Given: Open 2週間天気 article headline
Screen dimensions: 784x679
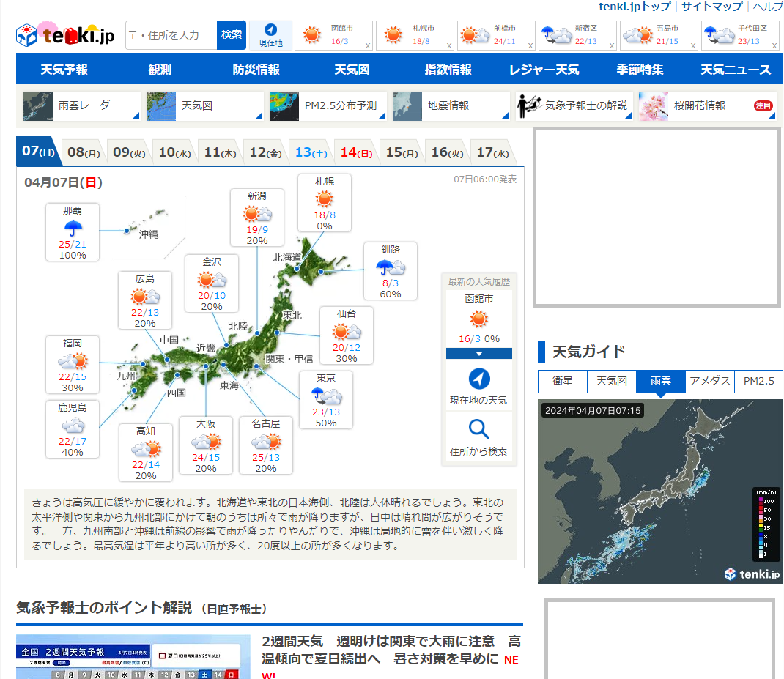Looking at the screenshot, I should coord(391,650).
